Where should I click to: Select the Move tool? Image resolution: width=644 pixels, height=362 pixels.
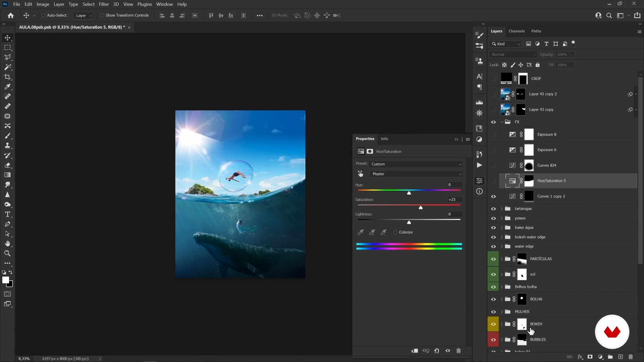pos(7,38)
